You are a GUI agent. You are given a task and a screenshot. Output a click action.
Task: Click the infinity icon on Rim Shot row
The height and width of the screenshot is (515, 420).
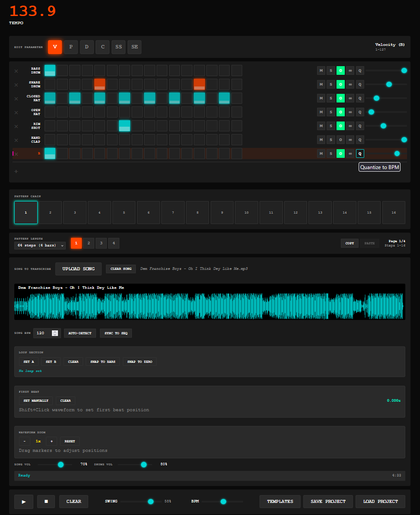pyautogui.click(x=350, y=126)
